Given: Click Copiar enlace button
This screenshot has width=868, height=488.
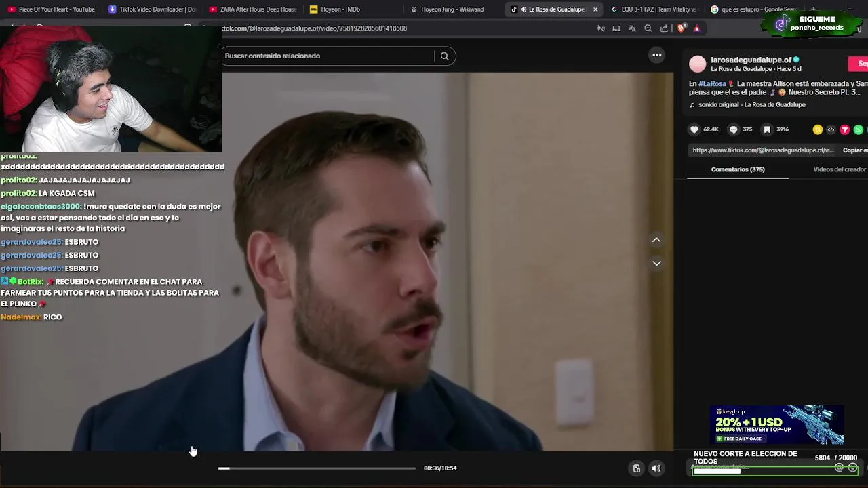Looking at the screenshot, I should [x=854, y=150].
